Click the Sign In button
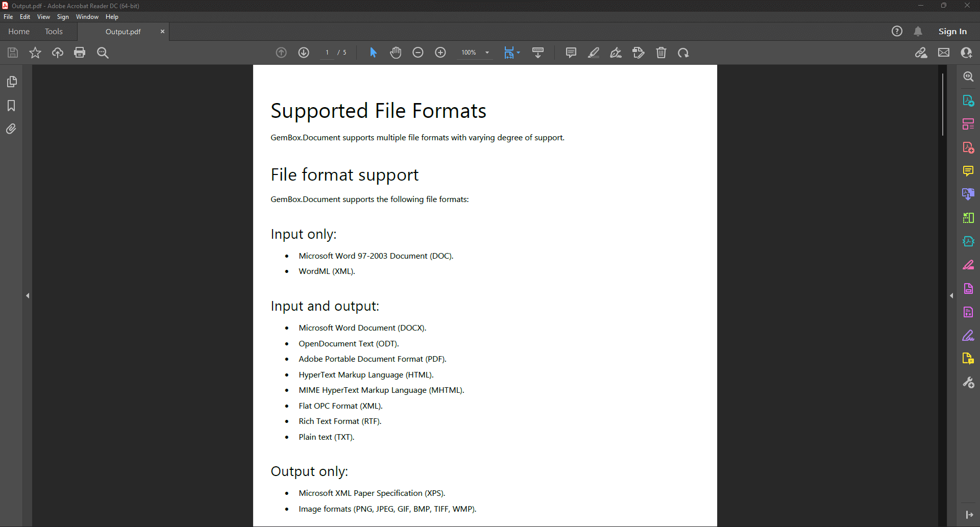 pos(952,32)
